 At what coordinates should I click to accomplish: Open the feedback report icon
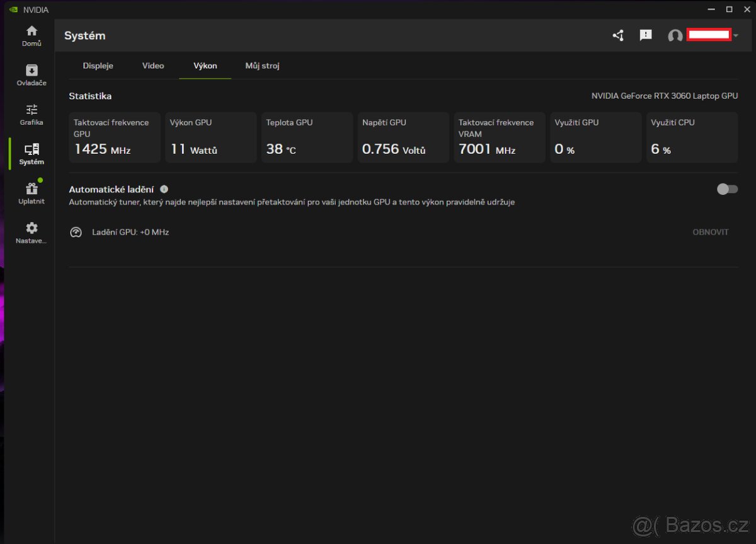(x=645, y=36)
